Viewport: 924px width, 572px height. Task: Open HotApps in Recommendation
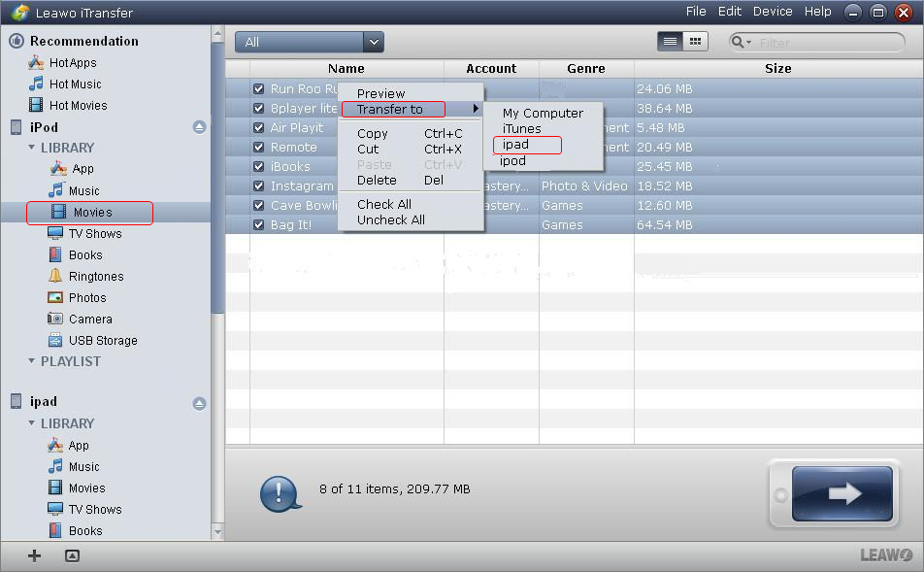62,62
